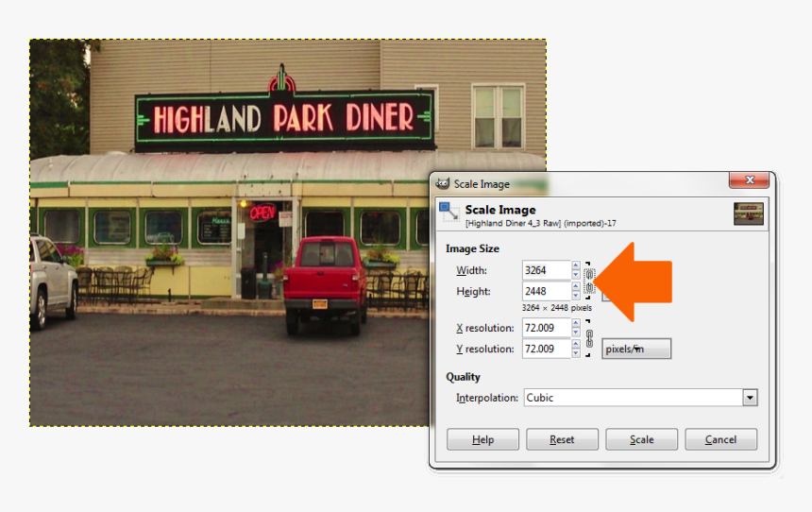
Task: Toggle the X/Y resolution chain link
Action: [589, 338]
